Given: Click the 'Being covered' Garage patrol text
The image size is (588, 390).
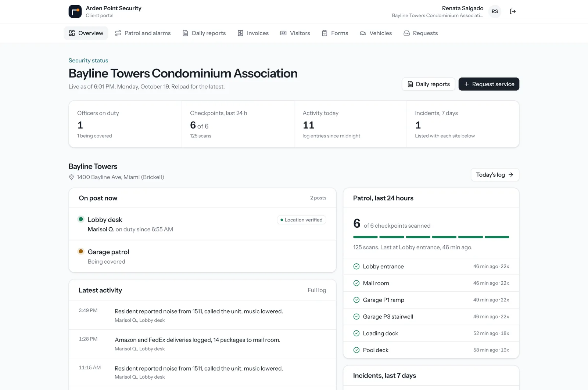Looking at the screenshot, I should click(107, 261).
